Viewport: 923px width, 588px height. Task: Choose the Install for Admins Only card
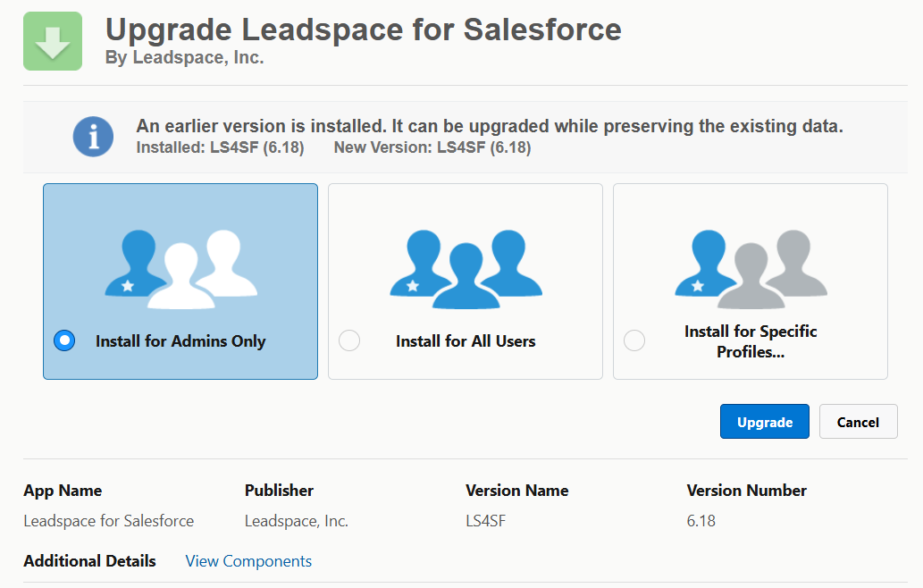[x=180, y=281]
